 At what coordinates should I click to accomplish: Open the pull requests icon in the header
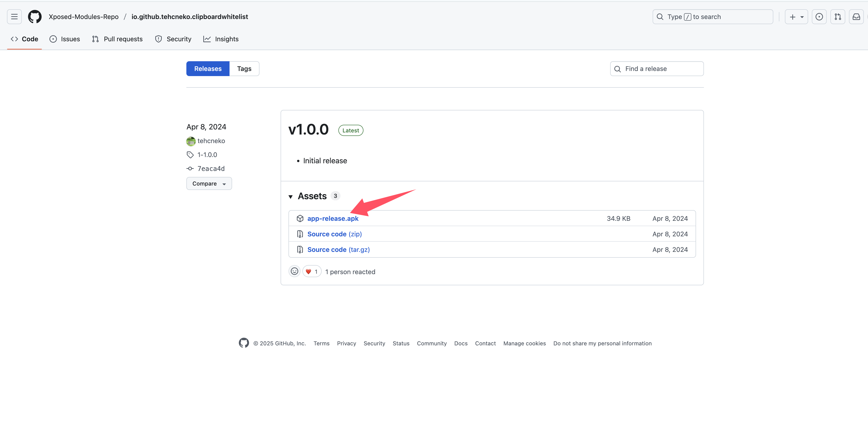coord(838,16)
